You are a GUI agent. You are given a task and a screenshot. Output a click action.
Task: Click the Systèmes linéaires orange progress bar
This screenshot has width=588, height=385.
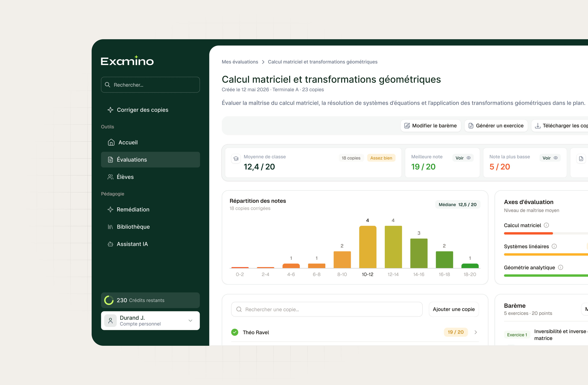546,254
